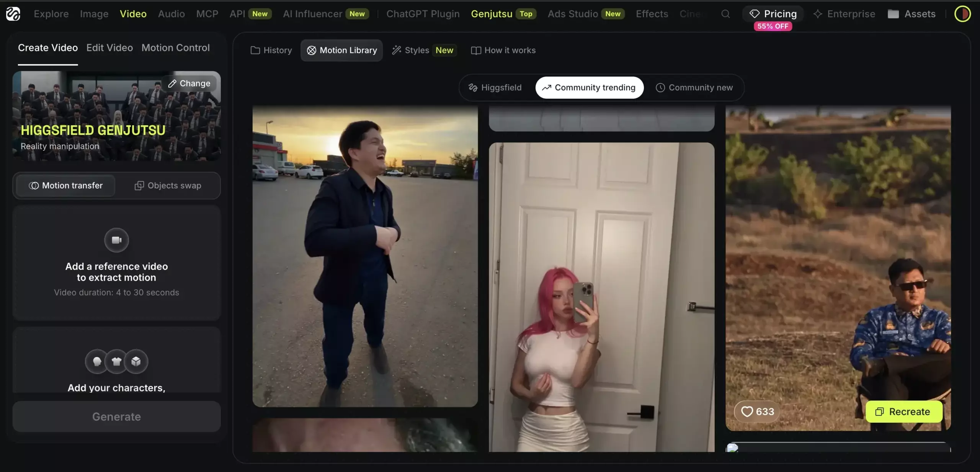This screenshot has width=980, height=472.
Task: Open the Enterprise link
Action: tap(844, 14)
